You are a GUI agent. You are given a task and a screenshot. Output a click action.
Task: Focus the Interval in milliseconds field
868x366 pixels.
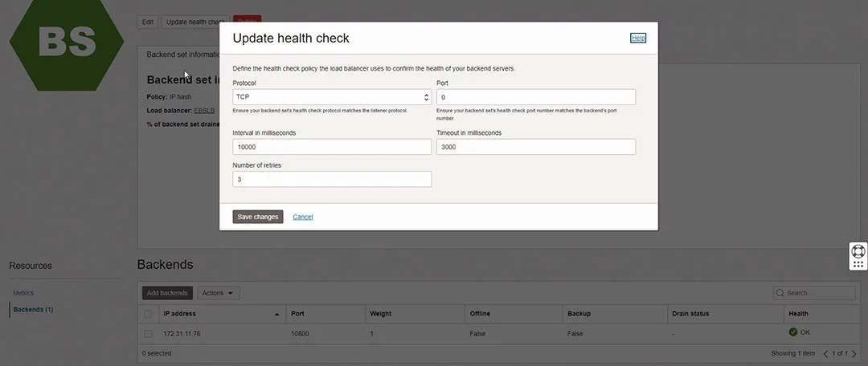pos(332,147)
